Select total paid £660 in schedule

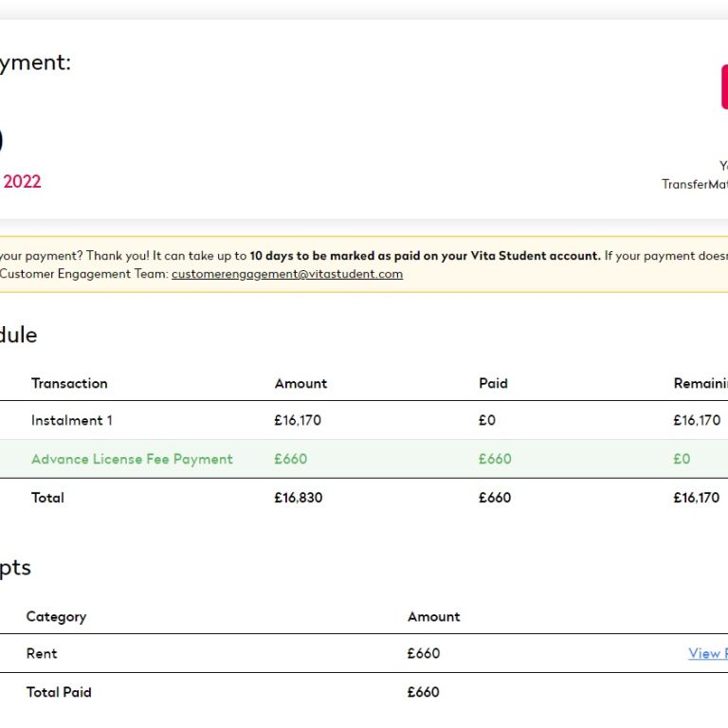click(495, 498)
